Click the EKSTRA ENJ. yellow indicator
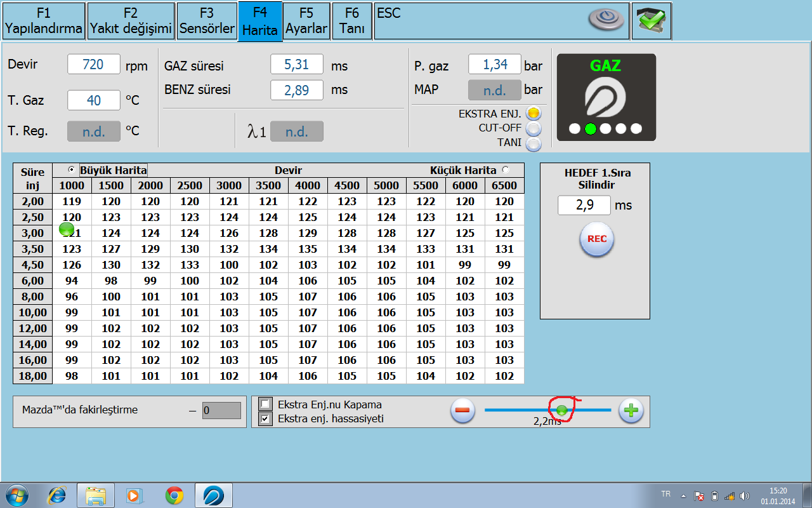Viewport: 812px width, 508px height. tap(534, 114)
